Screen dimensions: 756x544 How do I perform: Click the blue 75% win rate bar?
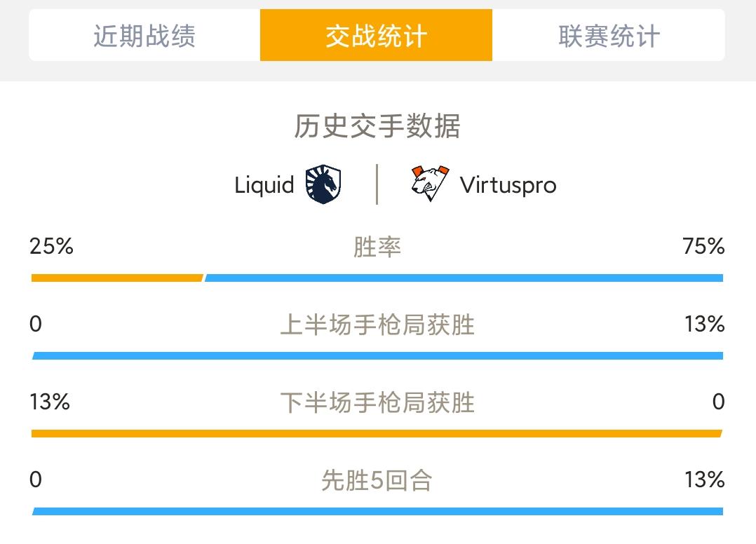tap(464, 278)
